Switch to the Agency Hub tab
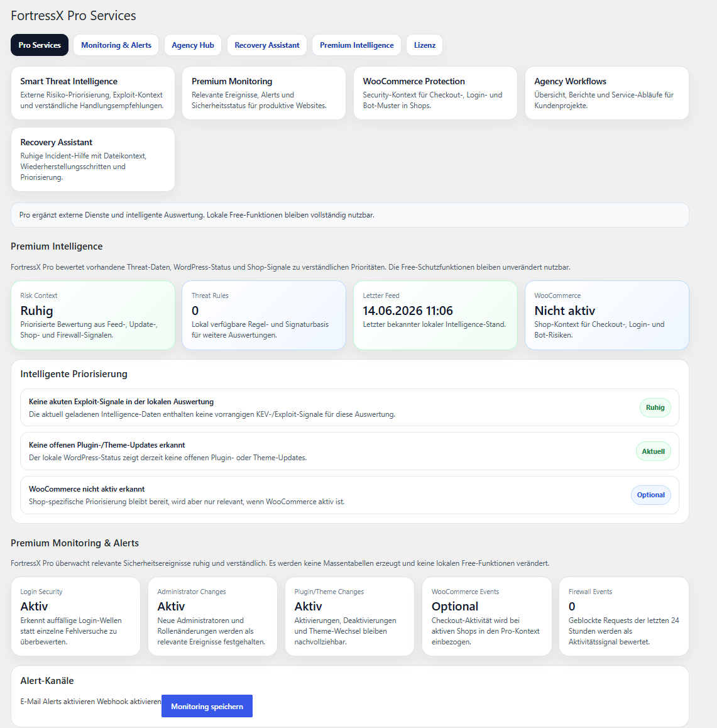Viewport: 717px width, 728px height. tap(192, 45)
